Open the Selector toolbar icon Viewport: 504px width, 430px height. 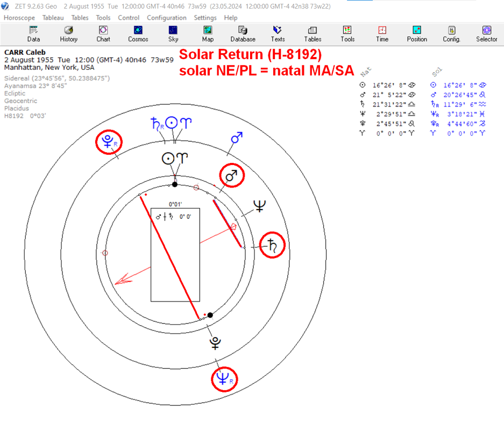tap(487, 34)
